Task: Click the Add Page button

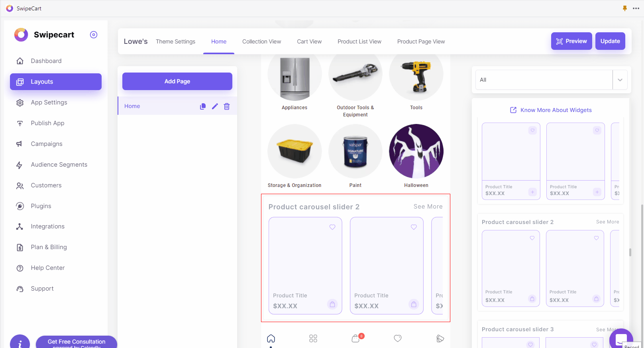Action: 177,81
